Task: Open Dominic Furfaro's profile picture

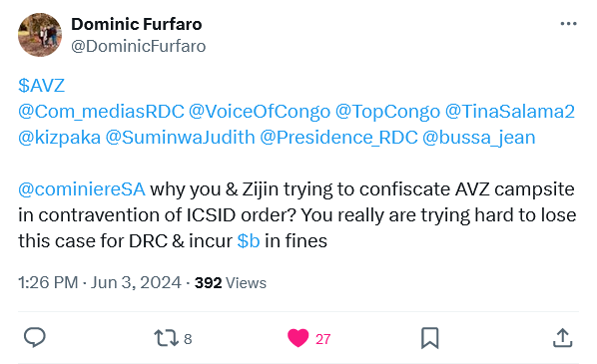Action: pyautogui.click(x=40, y=35)
